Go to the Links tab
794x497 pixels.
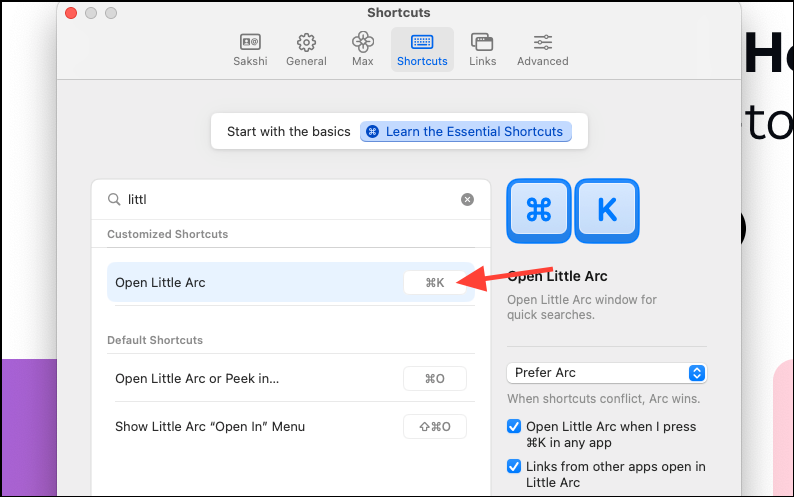(x=482, y=50)
